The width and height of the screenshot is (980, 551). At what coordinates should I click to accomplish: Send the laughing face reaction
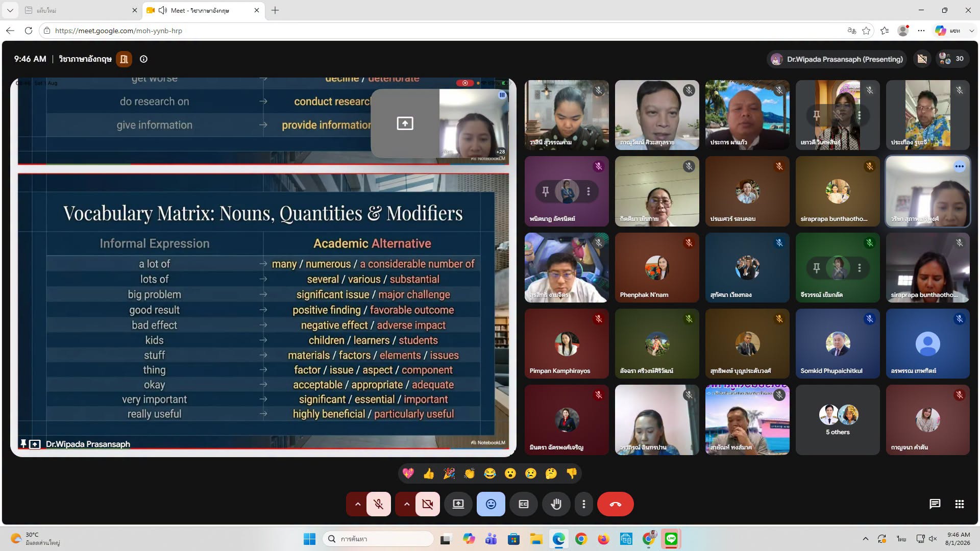[x=490, y=473]
